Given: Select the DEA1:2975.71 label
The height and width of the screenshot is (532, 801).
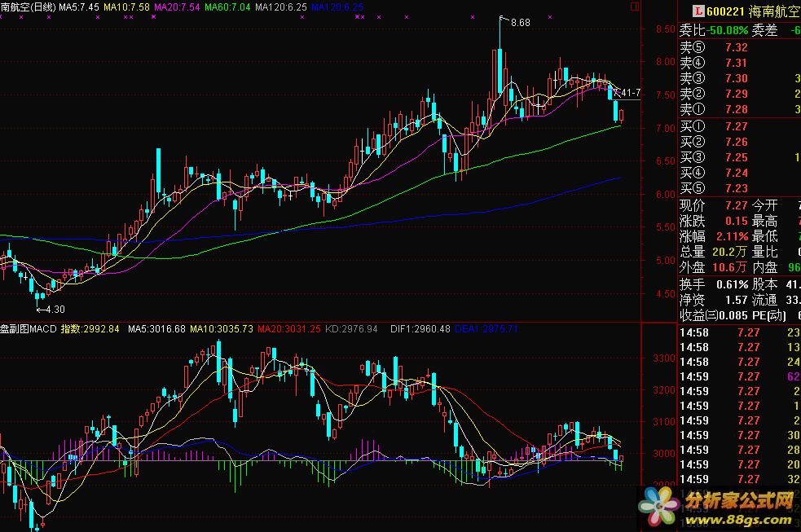Looking at the screenshot, I should (486, 329).
